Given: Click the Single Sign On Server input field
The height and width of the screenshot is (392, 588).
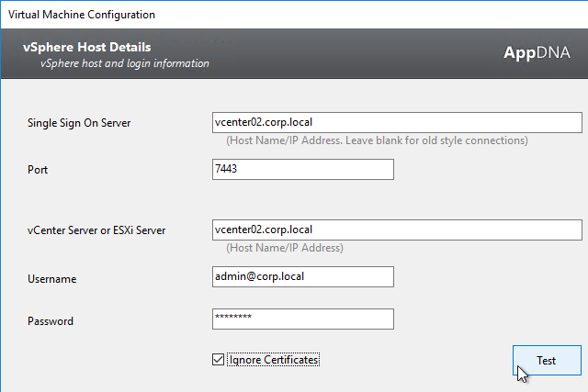Looking at the screenshot, I should 397,122.
